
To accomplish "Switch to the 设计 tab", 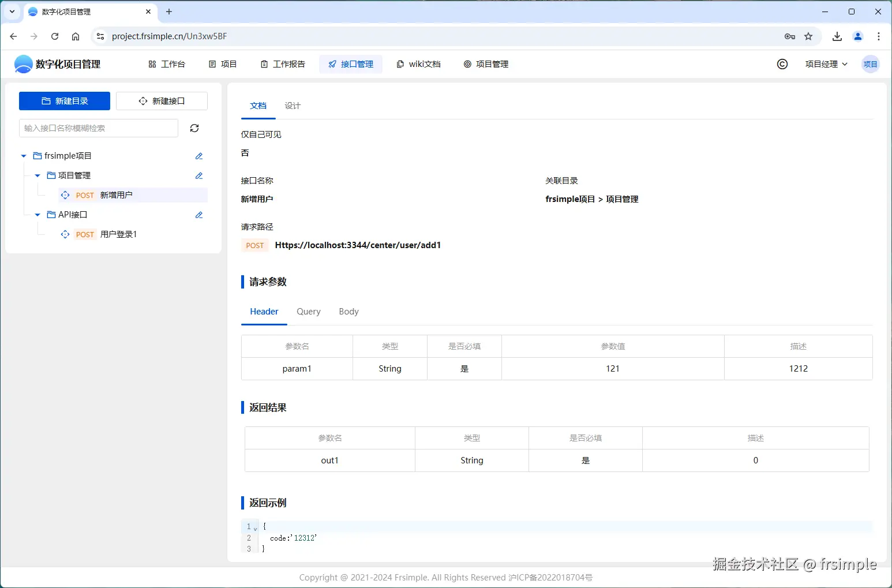I will [293, 106].
